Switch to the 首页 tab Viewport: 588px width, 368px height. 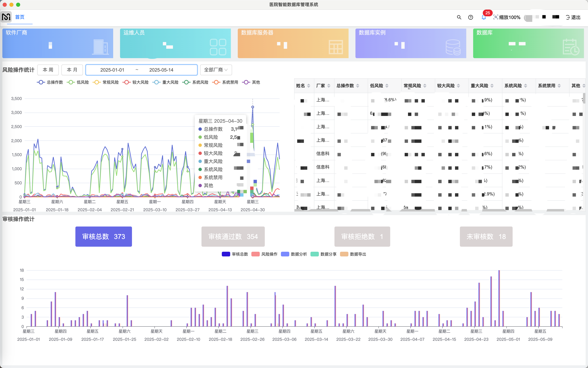pos(20,17)
